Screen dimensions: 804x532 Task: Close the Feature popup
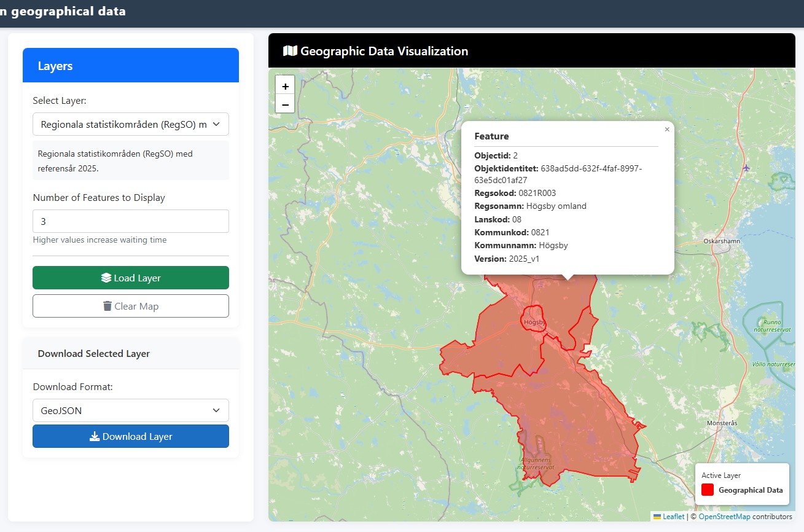[x=667, y=130]
